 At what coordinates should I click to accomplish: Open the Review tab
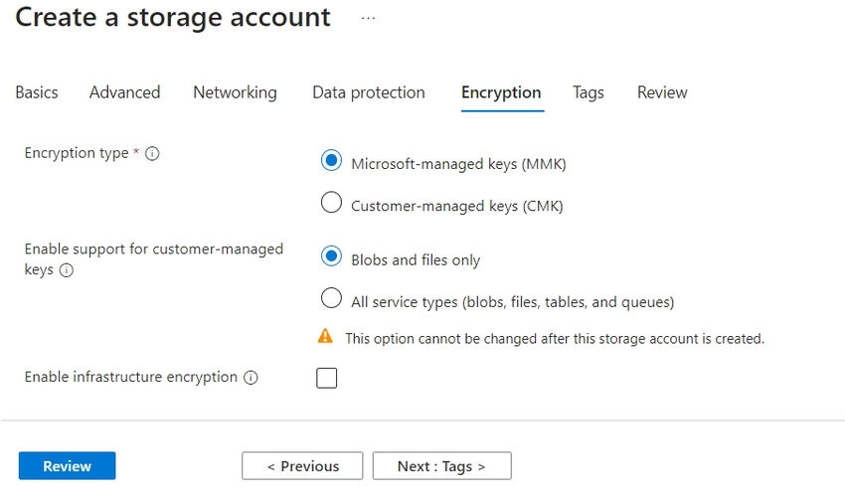(x=662, y=92)
